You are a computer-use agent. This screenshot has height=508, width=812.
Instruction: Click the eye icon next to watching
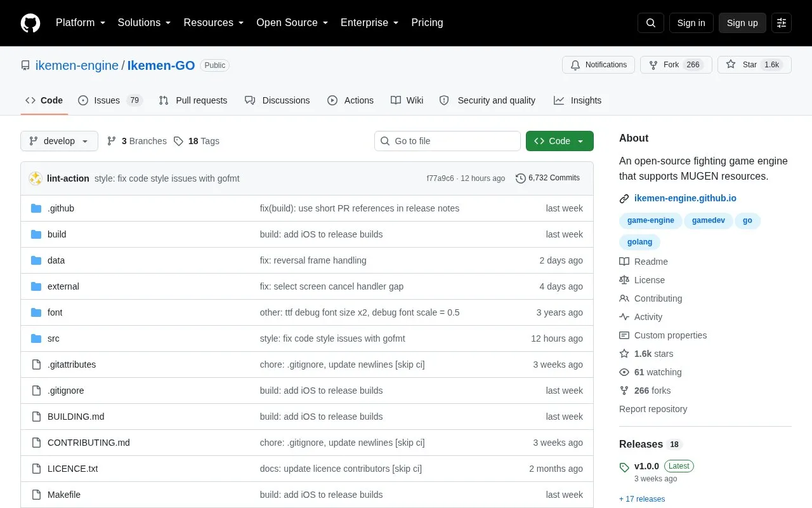click(x=624, y=372)
